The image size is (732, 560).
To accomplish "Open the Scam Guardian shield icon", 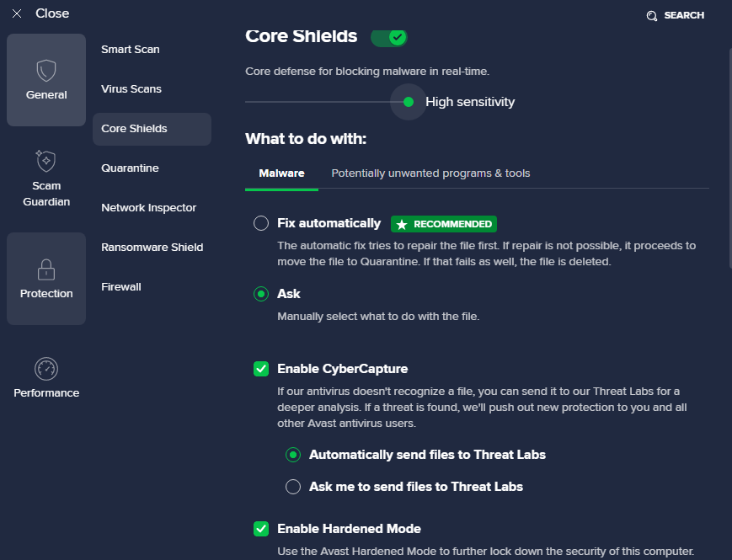I will click(x=46, y=161).
